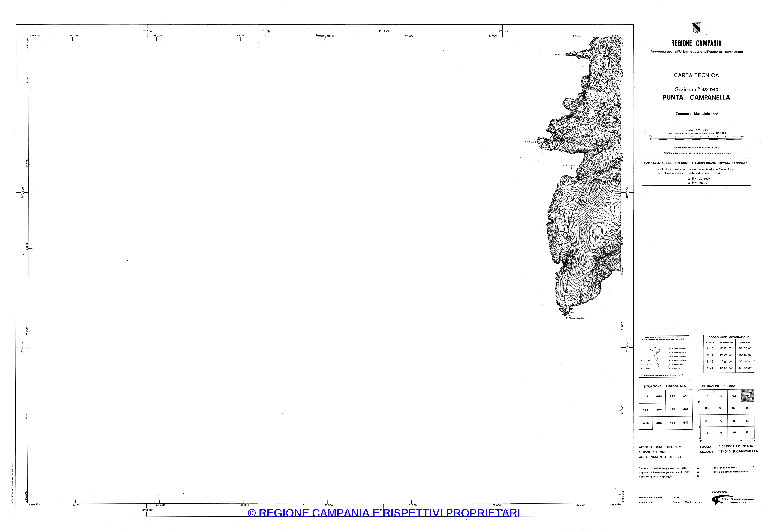Click the 'REGIONE CAMPANIA' heading below the crest
The width and height of the screenshot is (768, 532).
click(696, 44)
